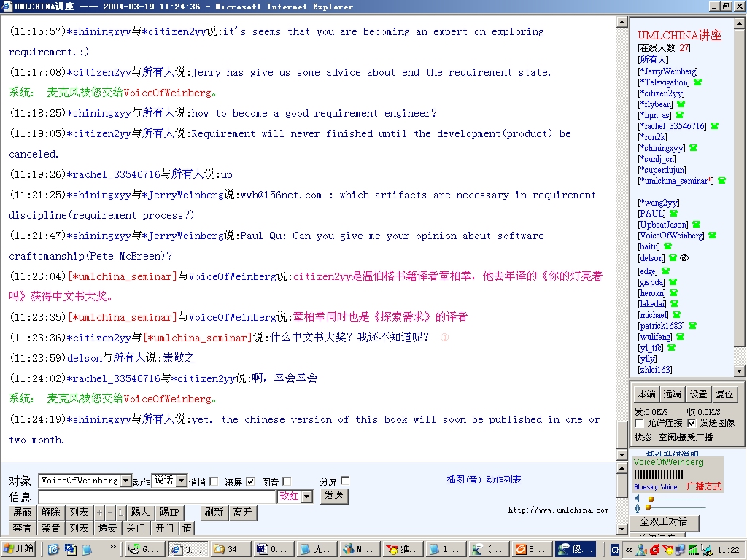This screenshot has height=560, width=747.
Task: Click the 禁言 mute text button
Action: pyautogui.click(x=22, y=528)
